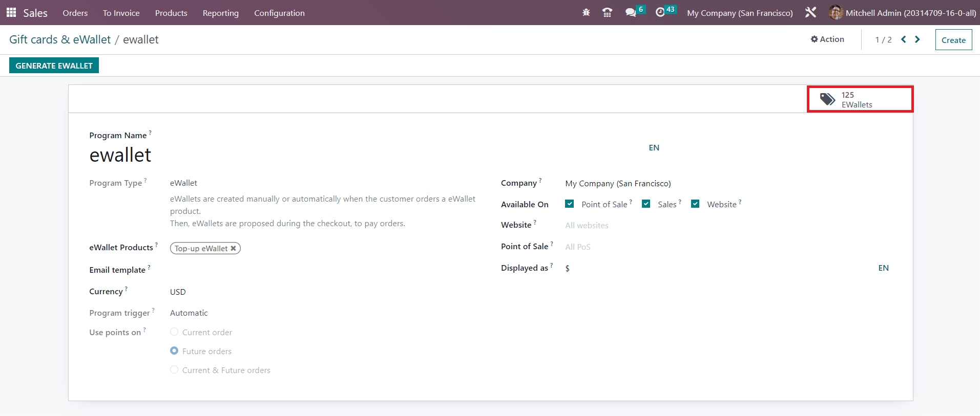
Task: Open the apps grid menu icon
Action: click(x=11, y=12)
